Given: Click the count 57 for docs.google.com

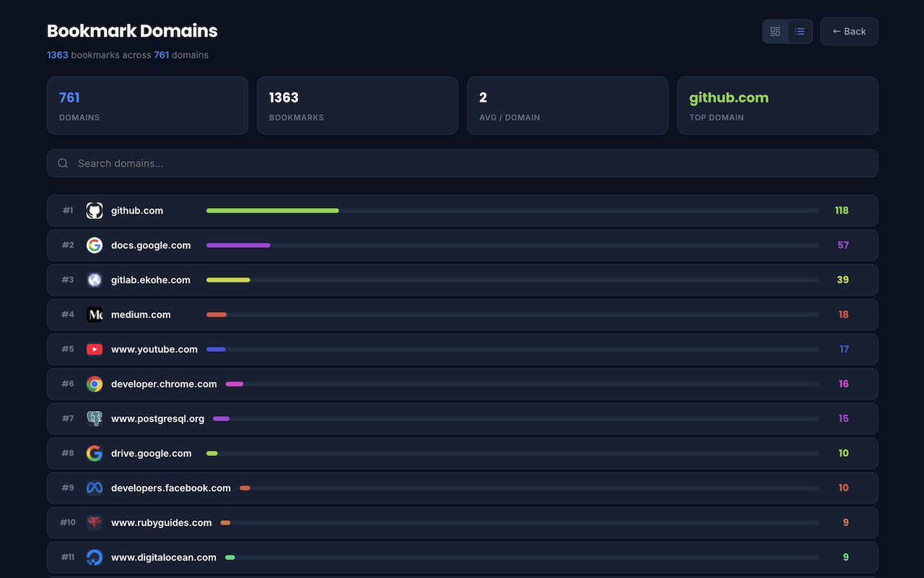Looking at the screenshot, I should (843, 245).
